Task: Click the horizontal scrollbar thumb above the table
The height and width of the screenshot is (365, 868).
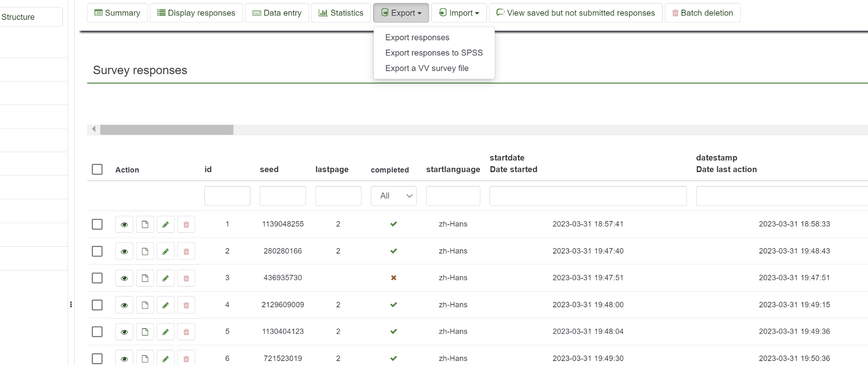Action: [167, 130]
